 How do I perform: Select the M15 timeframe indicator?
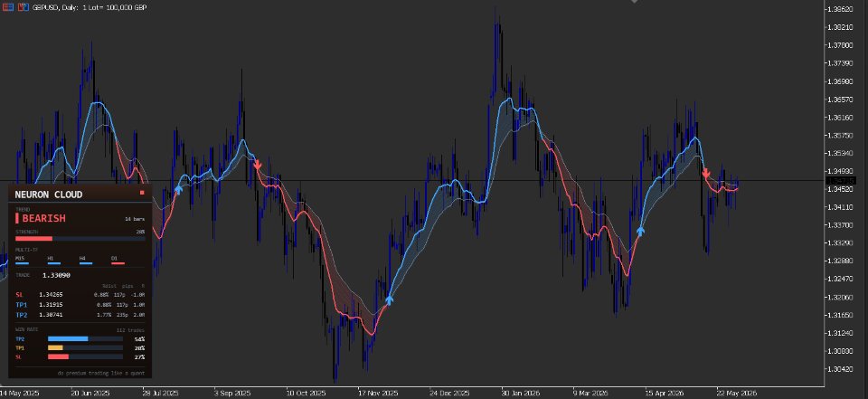coord(22,261)
